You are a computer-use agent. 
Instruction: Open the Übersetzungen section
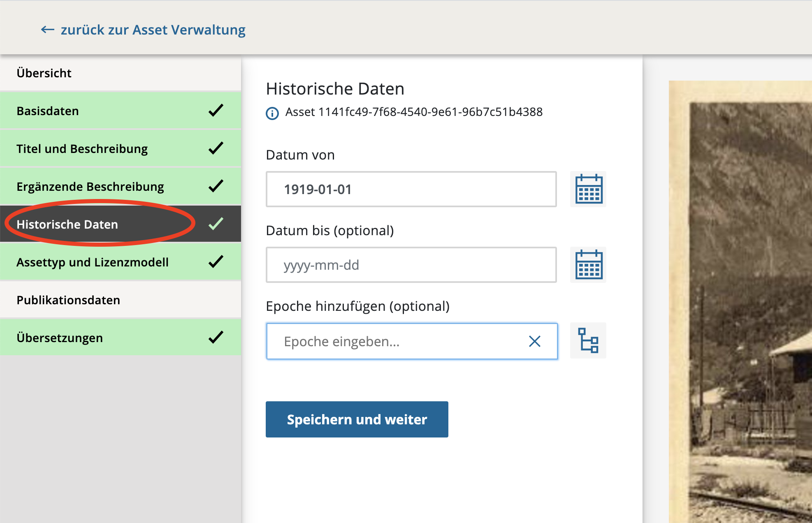121,338
